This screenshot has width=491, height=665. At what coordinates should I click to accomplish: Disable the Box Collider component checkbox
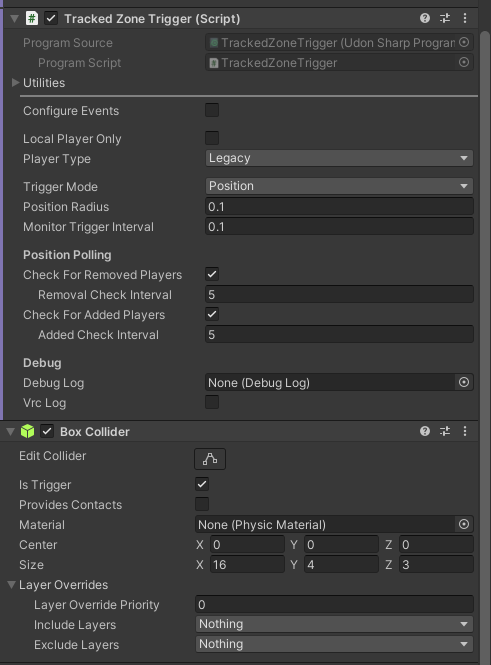click(x=47, y=431)
